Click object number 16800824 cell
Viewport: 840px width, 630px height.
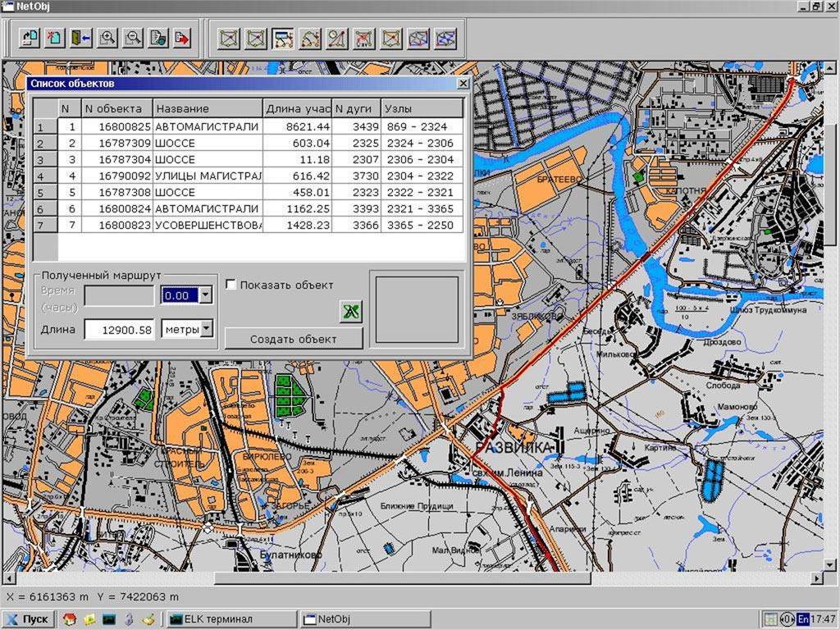click(116, 208)
